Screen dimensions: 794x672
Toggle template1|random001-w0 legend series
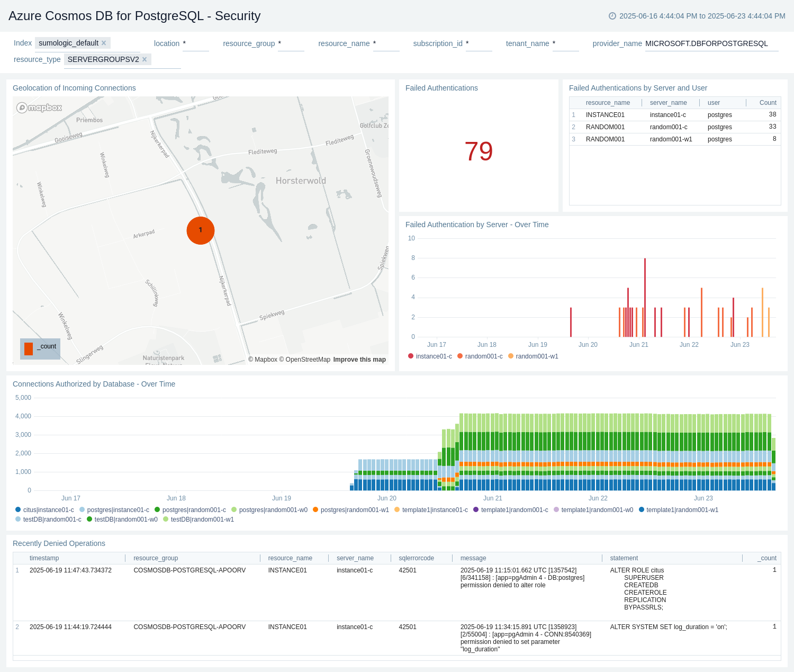[593, 510]
